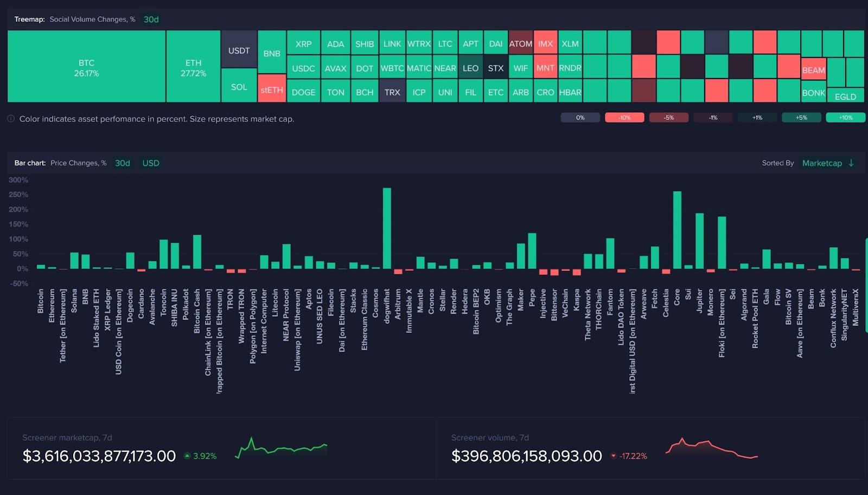The width and height of the screenshot is (868, 495).
Task: Select the +10% legend swatch
Action: click(x=846, y=118)
